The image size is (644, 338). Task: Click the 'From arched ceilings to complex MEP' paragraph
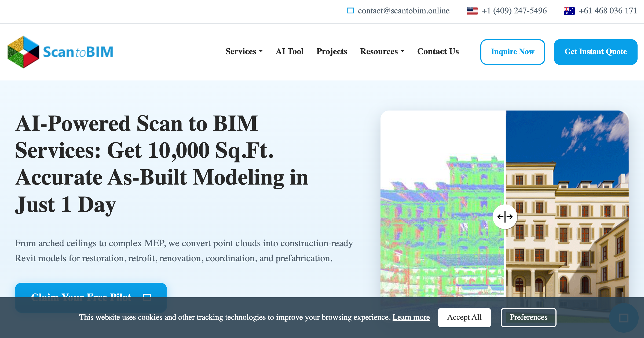pos(184,251)
